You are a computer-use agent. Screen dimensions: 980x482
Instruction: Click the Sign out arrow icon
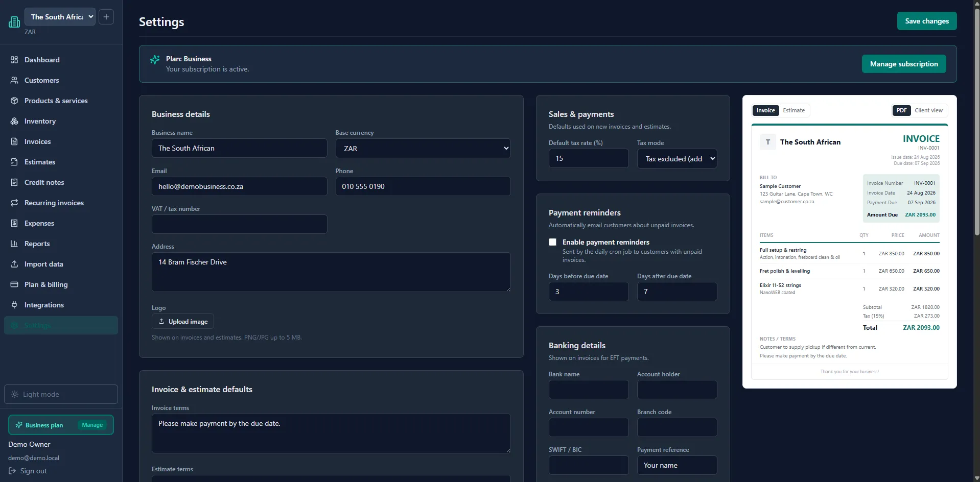pos(12,471)
